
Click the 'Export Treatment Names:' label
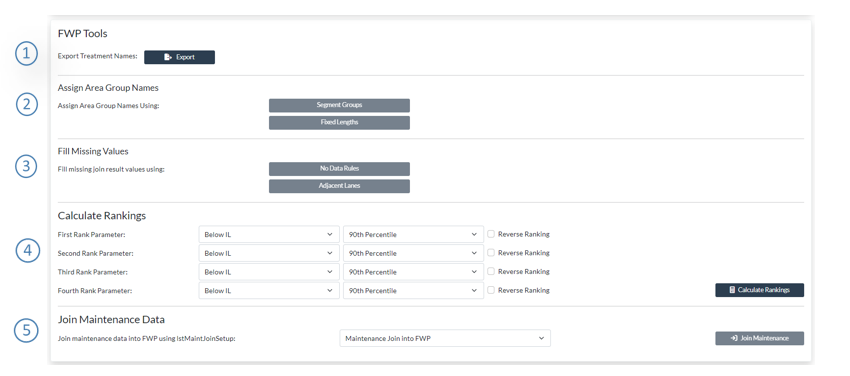(98, 56)
